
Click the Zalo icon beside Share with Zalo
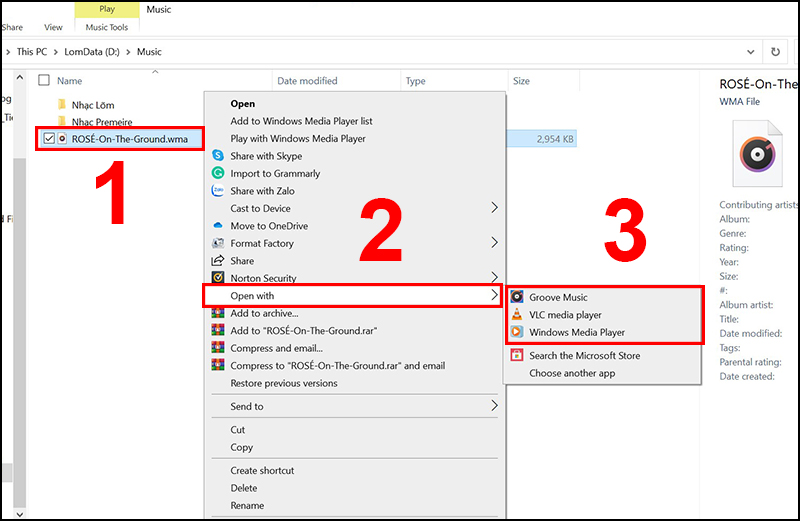tap(218, 190)
